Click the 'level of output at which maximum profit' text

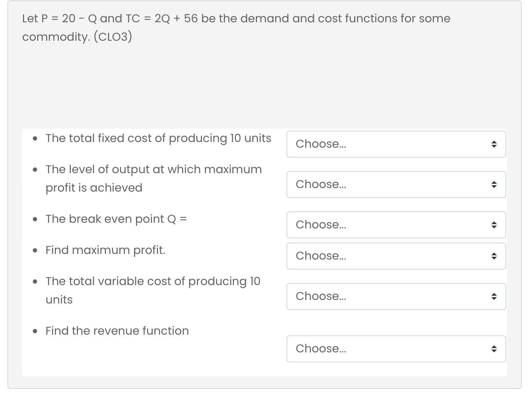coord(154,178)
